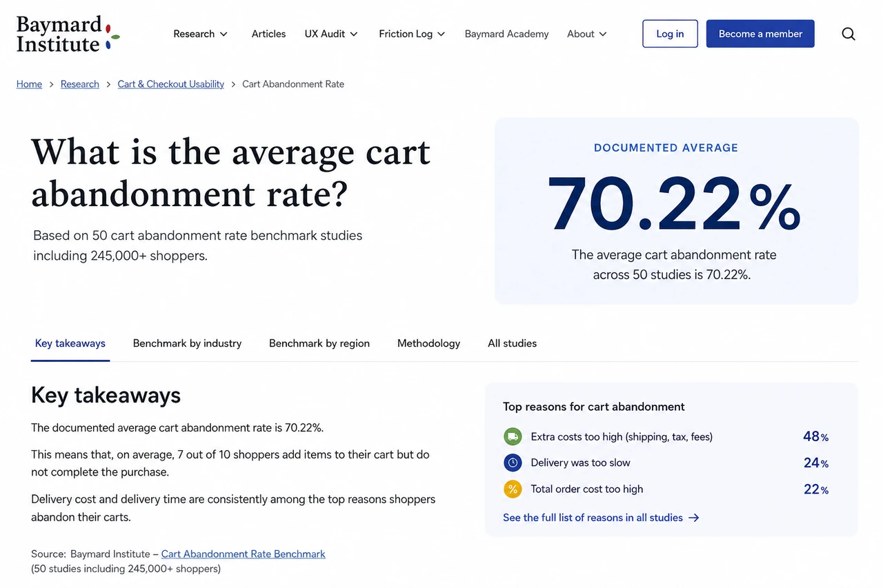Go to Research breadcrumb link
Viewport: 883px width, 588px height.
pyautogui.click(x=80, y=84)
